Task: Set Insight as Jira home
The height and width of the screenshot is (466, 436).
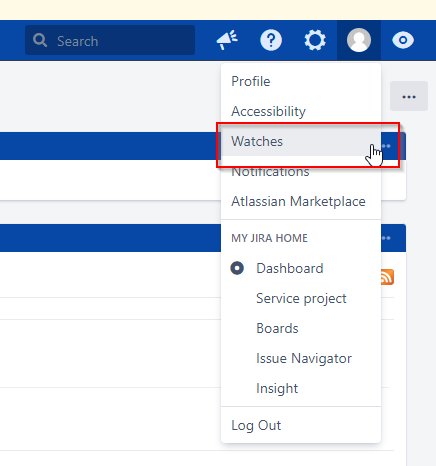Action: coord(301,388)
